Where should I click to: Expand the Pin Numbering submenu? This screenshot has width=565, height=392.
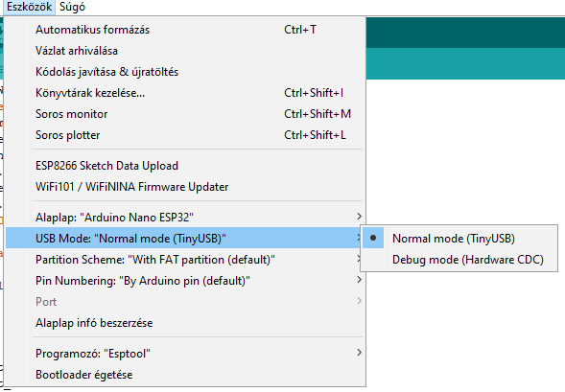point(184,281)
